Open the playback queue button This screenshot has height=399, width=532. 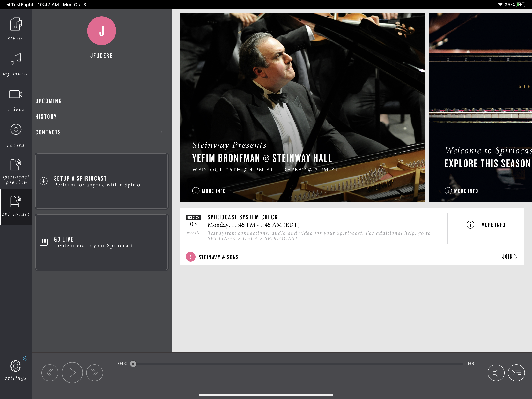pyautogui.click(x=516, y=373)
